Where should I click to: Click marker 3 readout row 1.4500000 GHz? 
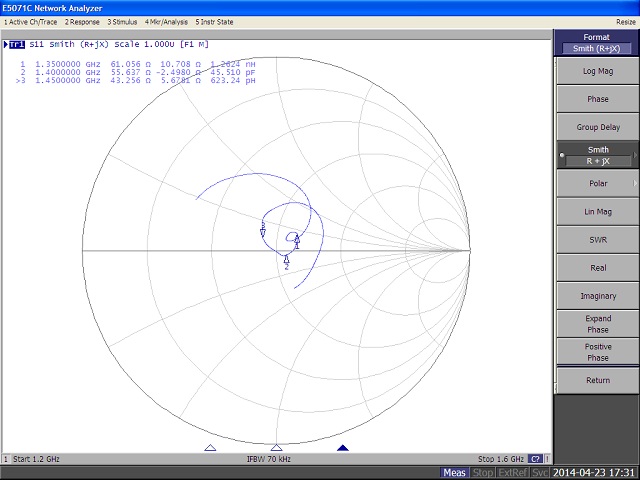pos(136,81)
